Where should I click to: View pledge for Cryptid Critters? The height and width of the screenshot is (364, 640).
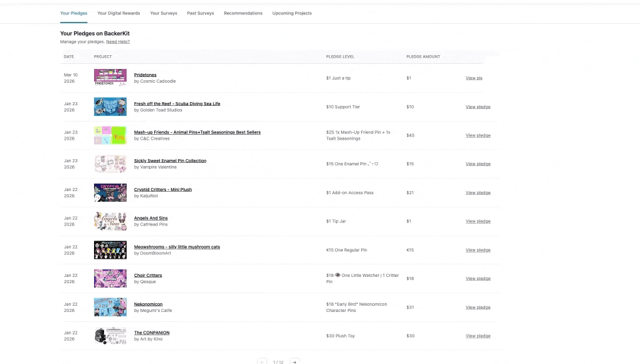click(x=478, y=192)
